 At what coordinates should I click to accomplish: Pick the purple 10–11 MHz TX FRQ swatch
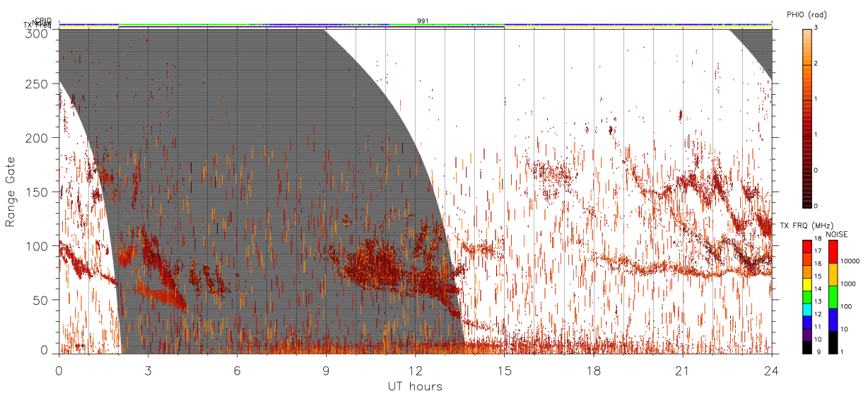[807, 333]
